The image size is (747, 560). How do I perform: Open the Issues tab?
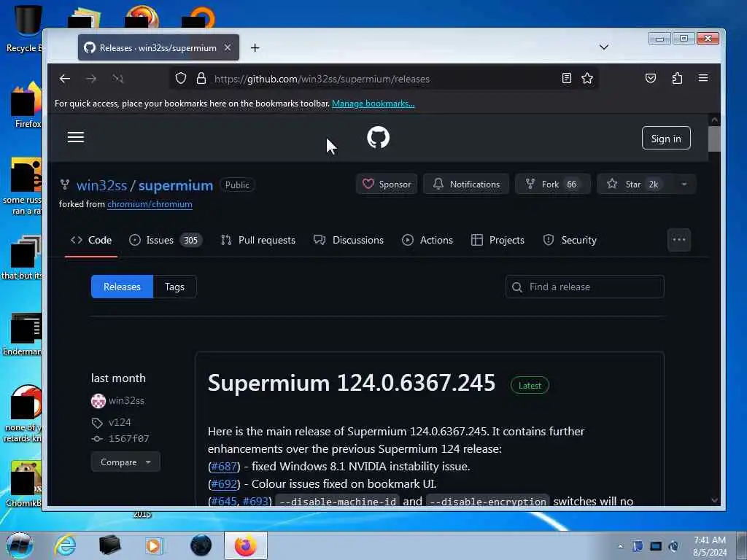click(166, 240)
